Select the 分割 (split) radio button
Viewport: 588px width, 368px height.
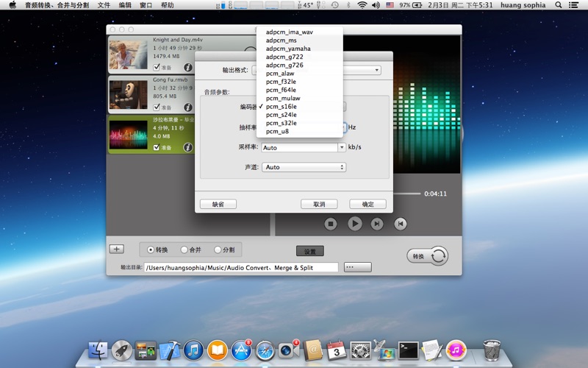point(218,250)
